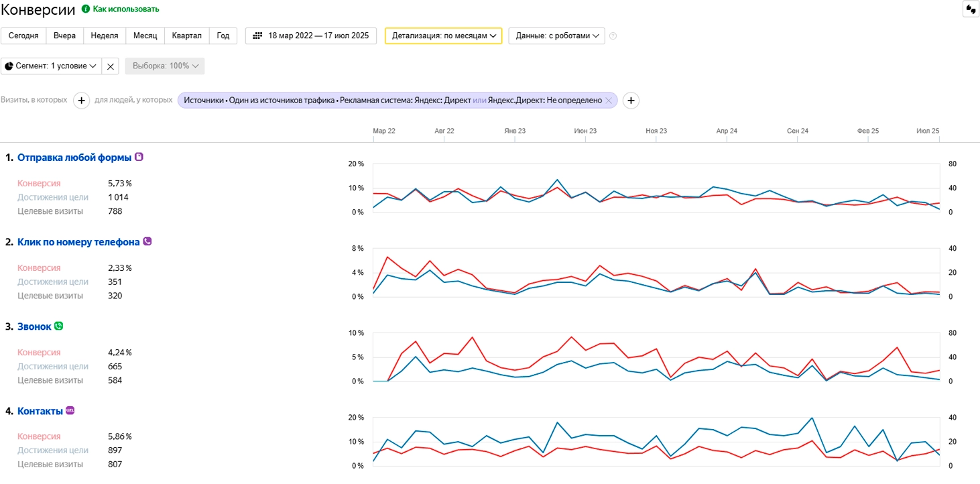Click the Источники filter condition chip
This screenshot has width=980, height=484.
click(x=393, y=101)
